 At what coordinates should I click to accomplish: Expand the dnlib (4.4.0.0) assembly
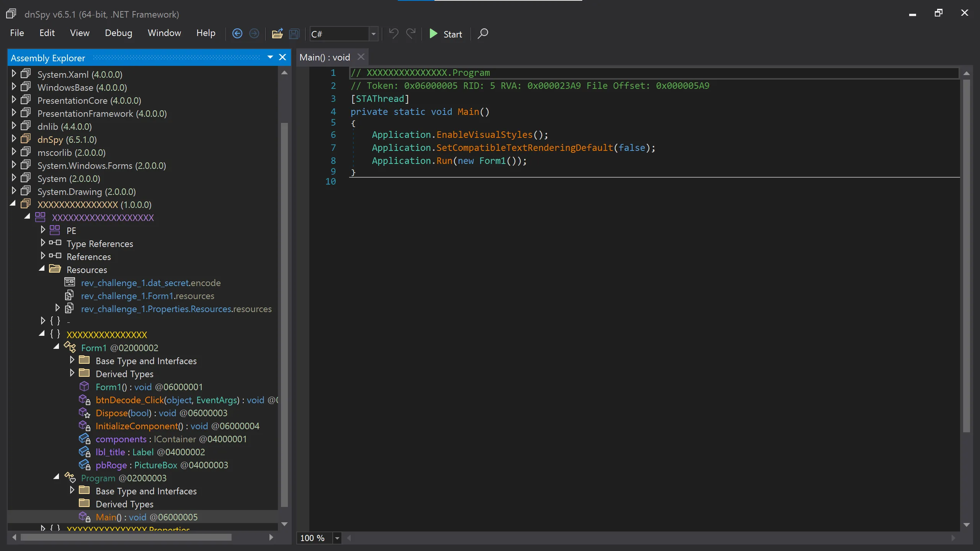tap(14, 126)
